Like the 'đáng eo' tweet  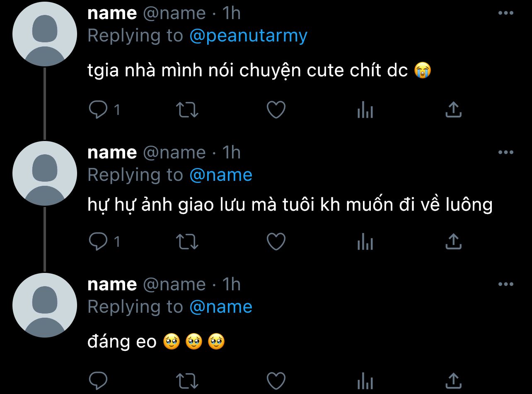(276, 380)
